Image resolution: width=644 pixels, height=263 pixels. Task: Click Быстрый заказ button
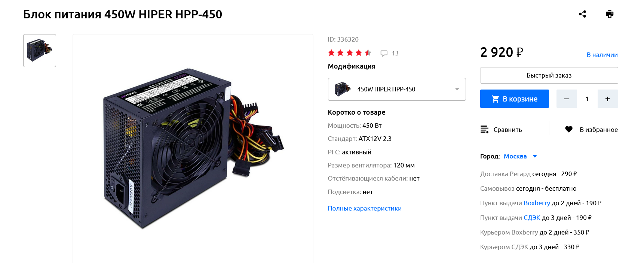[549, 75]
